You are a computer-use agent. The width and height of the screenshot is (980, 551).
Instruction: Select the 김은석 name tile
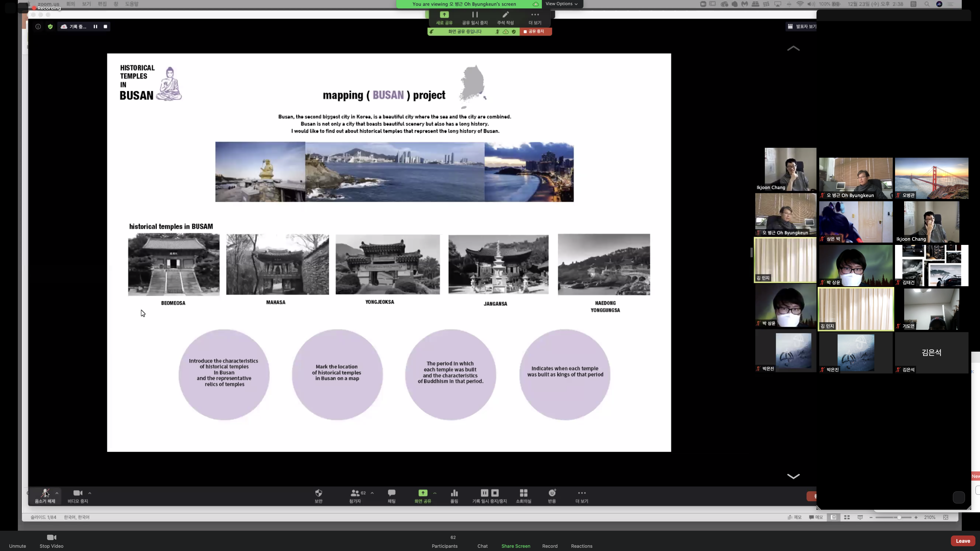(931, 352)
